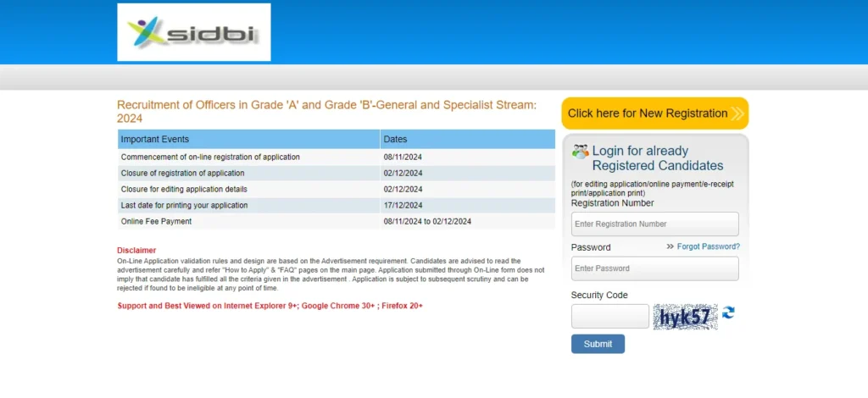Viewport: 868px width, 398px height.
Task: Click Login for already Registered Candidates heading
Action: click(658, 158)
